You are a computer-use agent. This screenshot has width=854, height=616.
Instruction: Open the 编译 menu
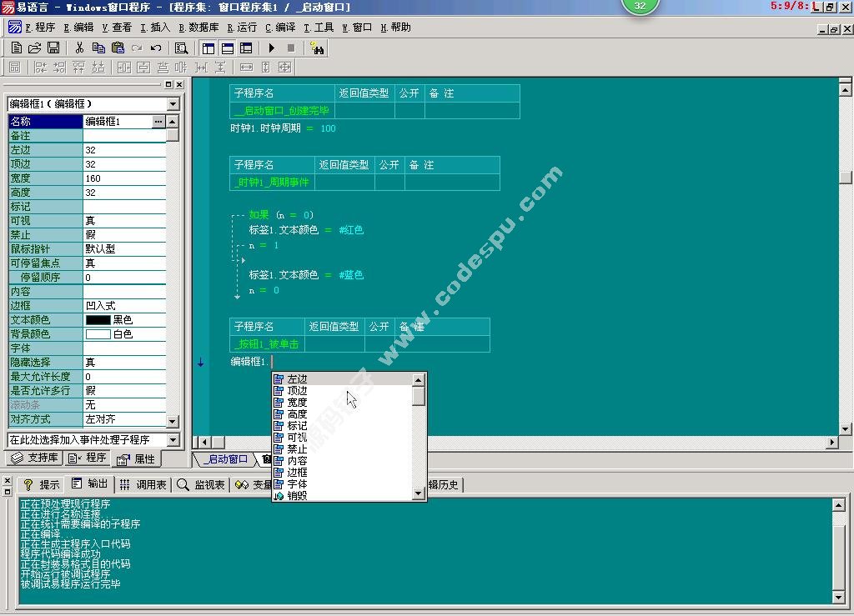tap(280, 28)
